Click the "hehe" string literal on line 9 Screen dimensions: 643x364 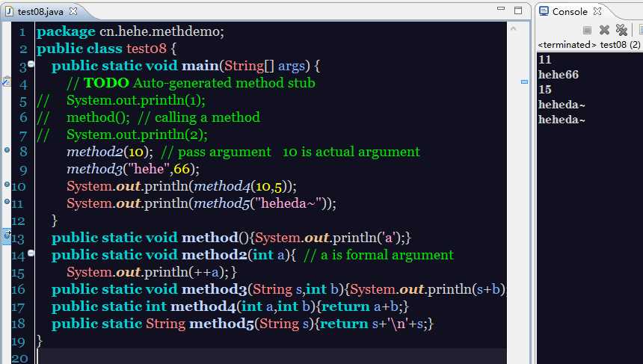149,169
